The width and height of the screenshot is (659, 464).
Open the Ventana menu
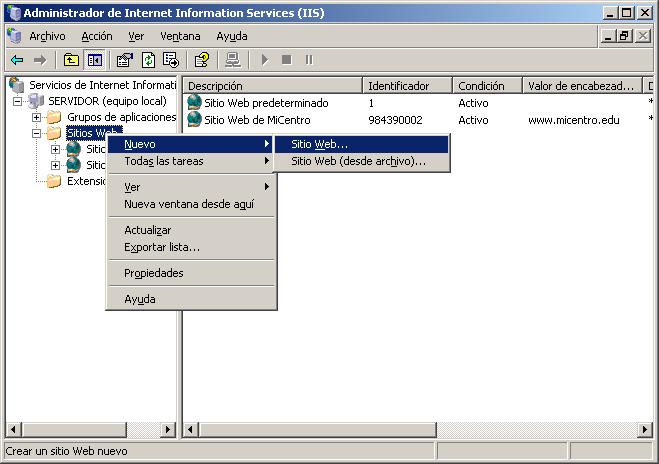(x=180, y=36)
